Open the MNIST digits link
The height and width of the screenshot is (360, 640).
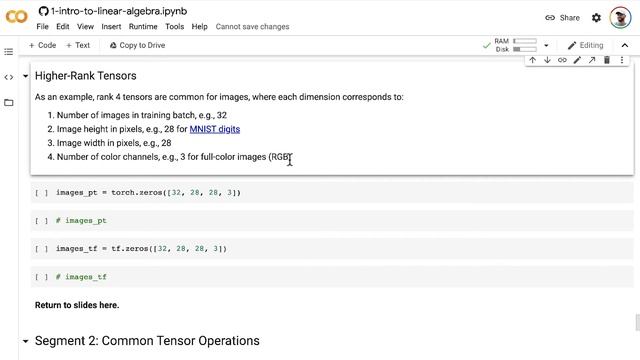[215, 129]
